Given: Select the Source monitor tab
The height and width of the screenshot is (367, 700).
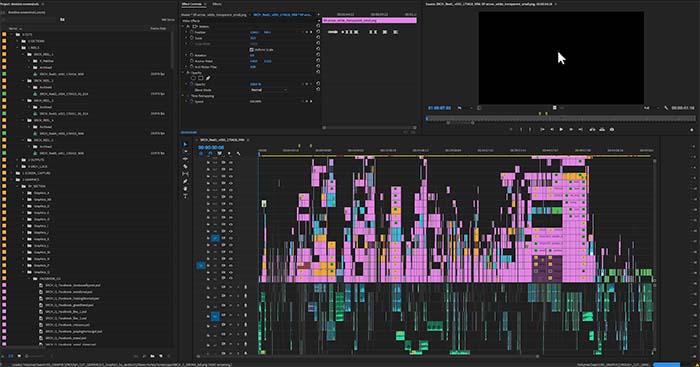Looking at the screenshot, I should pos(489,4).
